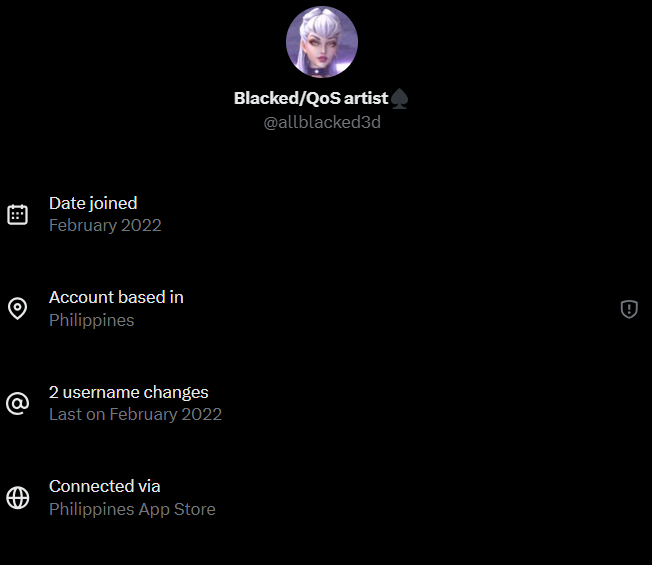Open the @allblacked3d handle
This screenshot has height=565, width=652.
point(322,122)
